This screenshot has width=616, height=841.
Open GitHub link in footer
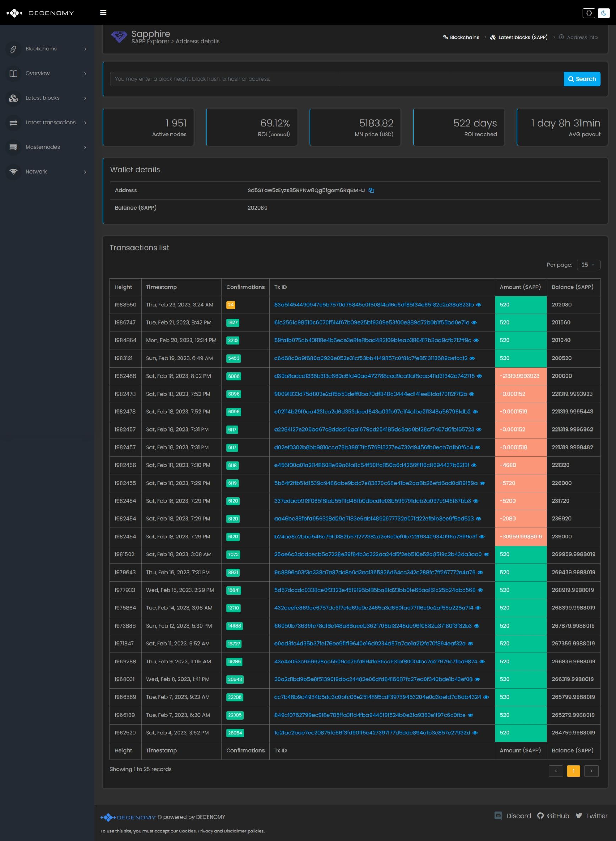[x=553, y=816]
